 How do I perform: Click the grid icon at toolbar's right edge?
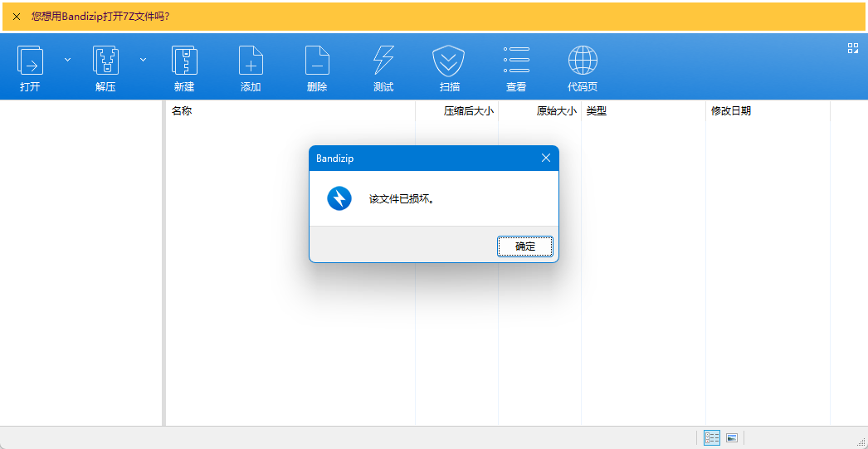point(852,48)
